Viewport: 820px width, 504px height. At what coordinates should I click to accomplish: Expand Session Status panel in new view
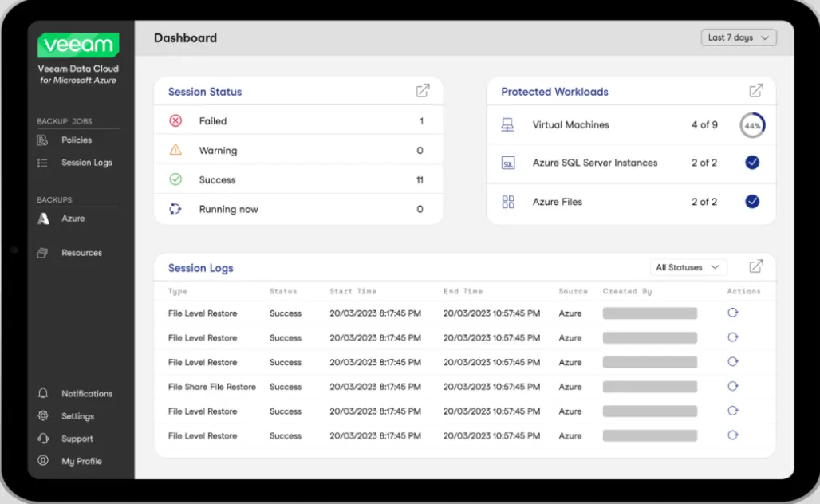click(423, 91)
